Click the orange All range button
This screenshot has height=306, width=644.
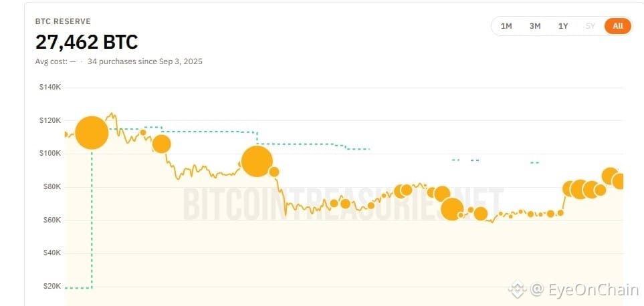click(x=618, y=26)
